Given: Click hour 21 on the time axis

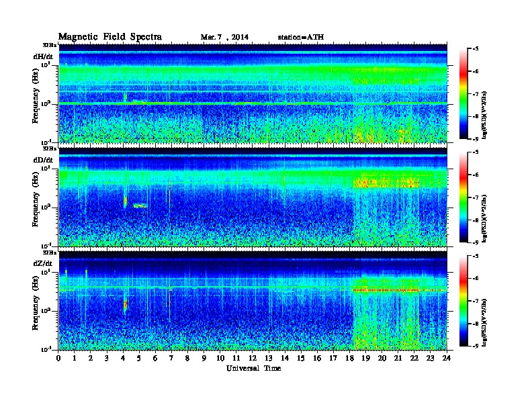Looking at the screenshot, I should click(398, 359).
